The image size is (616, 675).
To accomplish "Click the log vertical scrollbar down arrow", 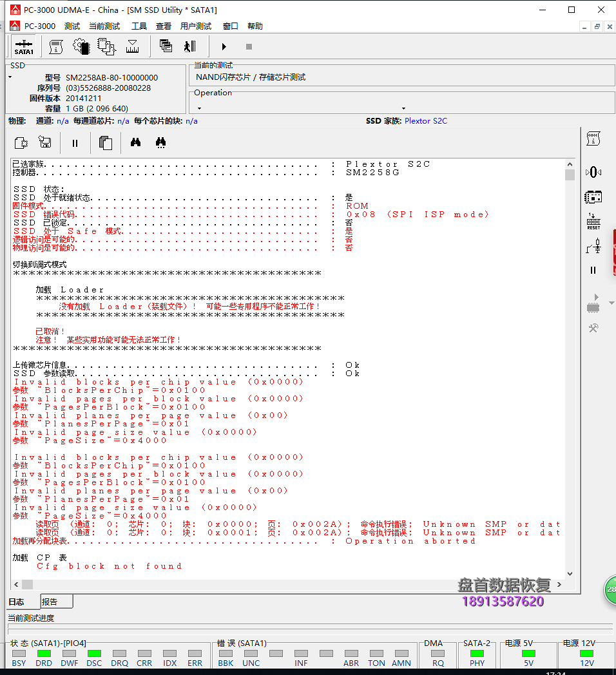I will (570, 574).
